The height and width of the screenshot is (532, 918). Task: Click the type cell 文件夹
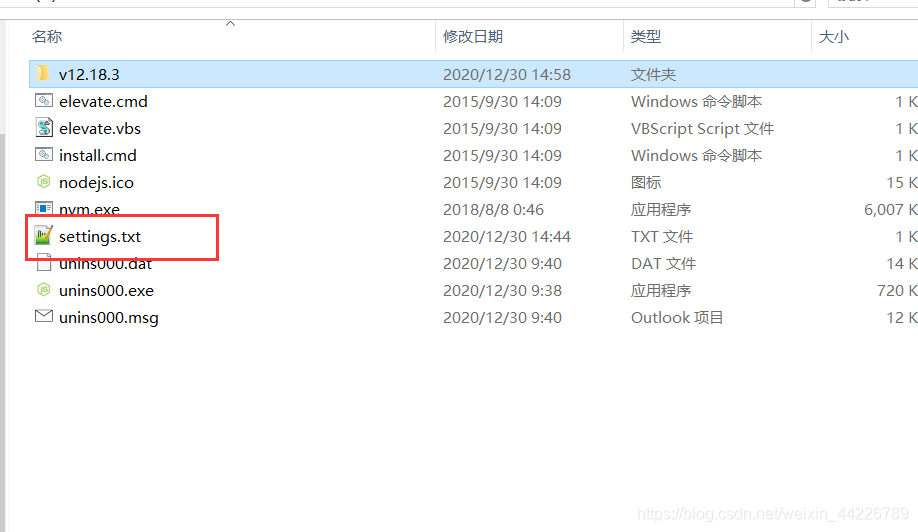point(653,74)
